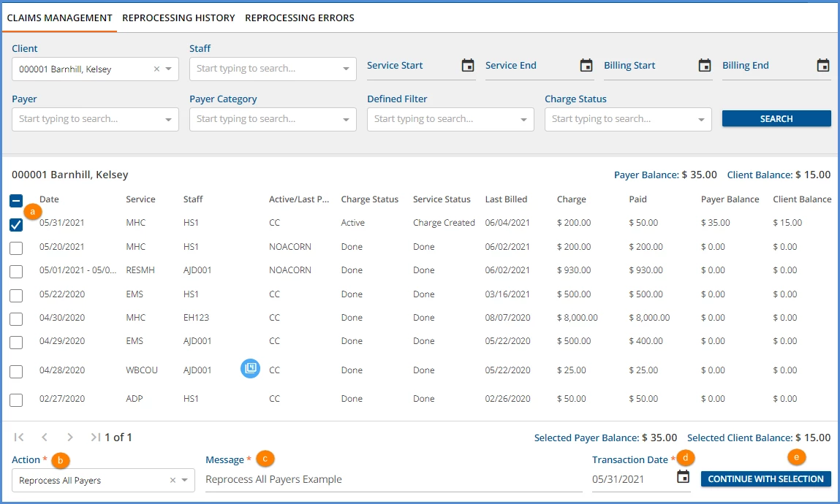The image size is (840, 504).
Task: Click the blue note icon on WBCOU row
Action: tap(250, 368)
